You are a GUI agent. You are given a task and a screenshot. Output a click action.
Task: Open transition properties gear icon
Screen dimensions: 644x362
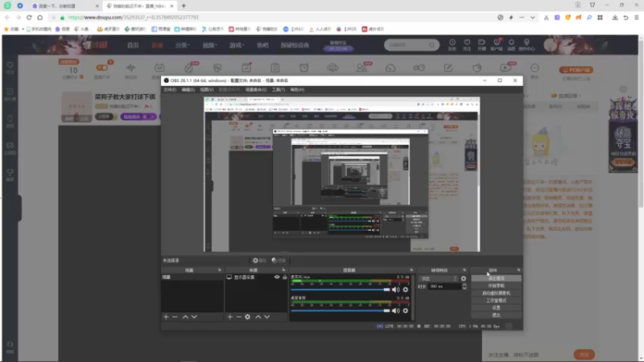[464, 278]
